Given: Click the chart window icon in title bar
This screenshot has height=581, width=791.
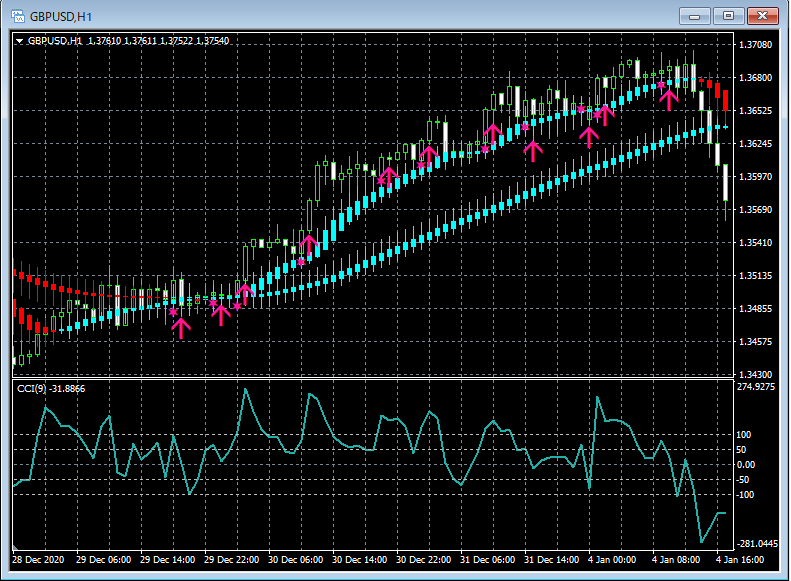Looking at the screenshot, I should [x=17, y=16].
